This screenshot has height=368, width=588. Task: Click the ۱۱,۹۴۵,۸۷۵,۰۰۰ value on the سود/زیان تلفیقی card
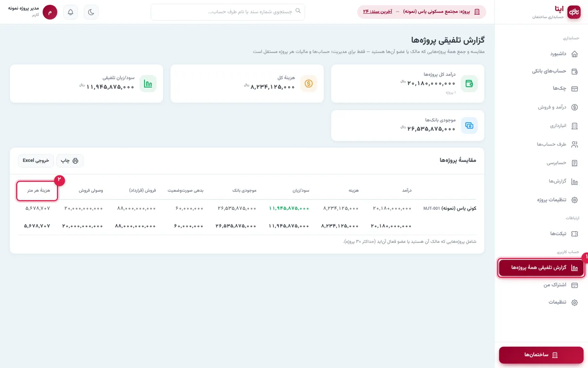(x=110, y=87)
